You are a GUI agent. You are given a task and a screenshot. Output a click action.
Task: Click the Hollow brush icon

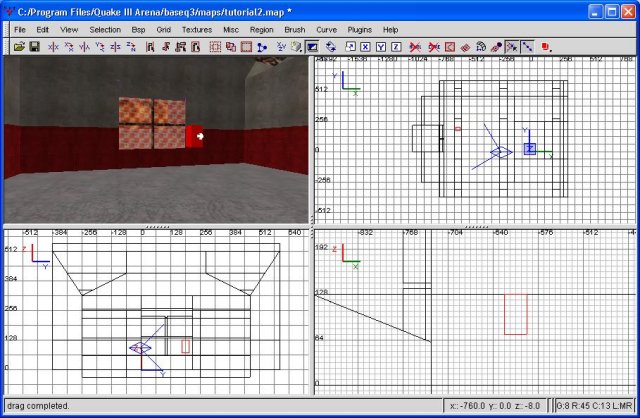pos(246,47)
